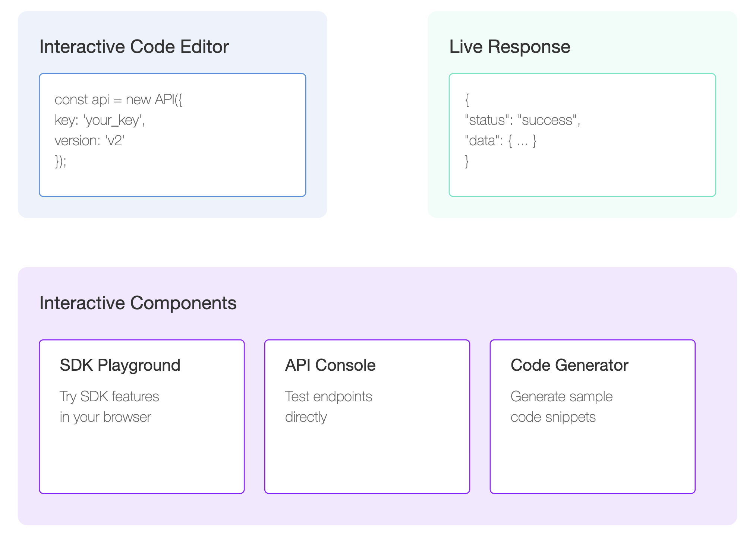The image size is (756, 538).
Task: Open the Code Generator card
Action: tap(593, 417)
